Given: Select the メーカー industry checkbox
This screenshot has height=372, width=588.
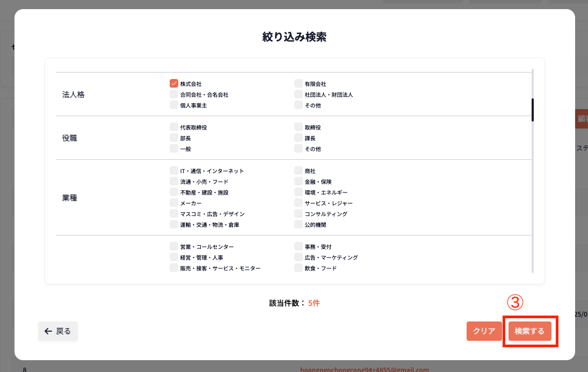Looking at the screenshot, I should click(x=174, y=203).
